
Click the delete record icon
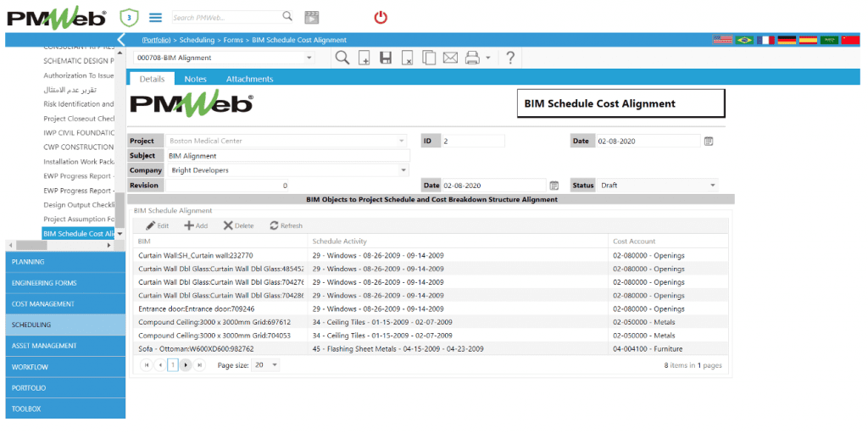point(407,58)
